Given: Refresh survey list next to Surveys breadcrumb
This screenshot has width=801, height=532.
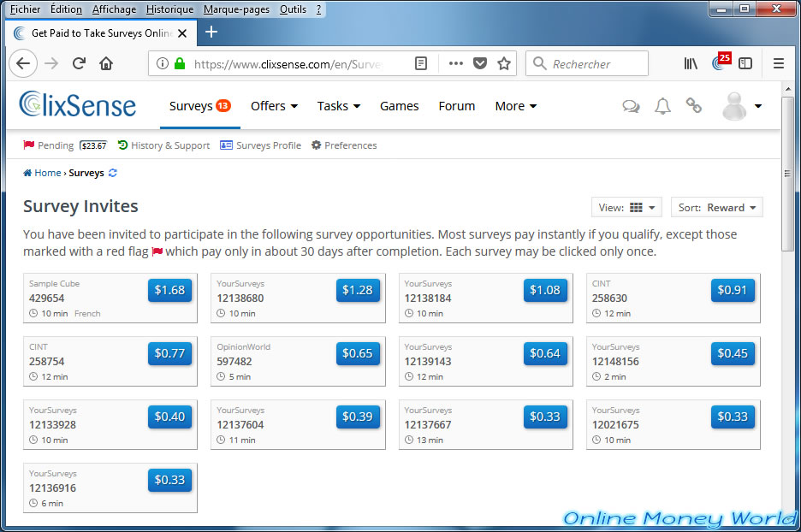Looking at the screenshot, I should (x=112, y=173).
